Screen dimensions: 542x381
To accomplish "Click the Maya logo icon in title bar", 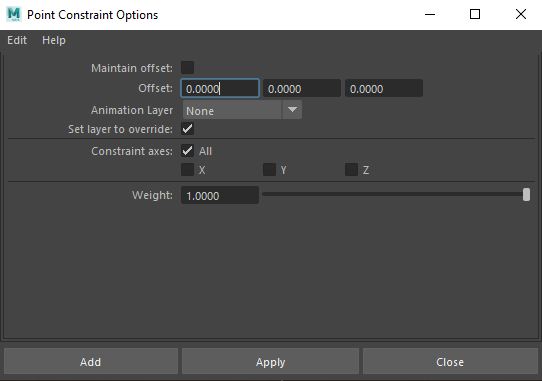I will pos(14,15).
